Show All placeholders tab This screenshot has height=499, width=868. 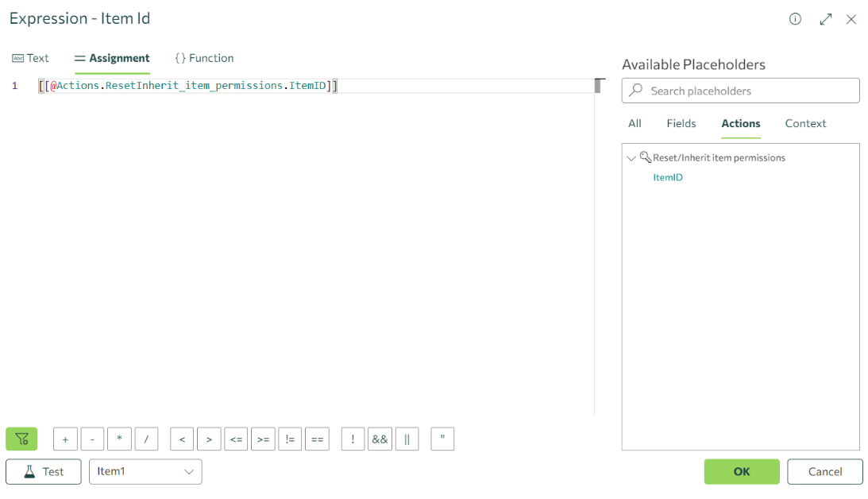(635, 123)
